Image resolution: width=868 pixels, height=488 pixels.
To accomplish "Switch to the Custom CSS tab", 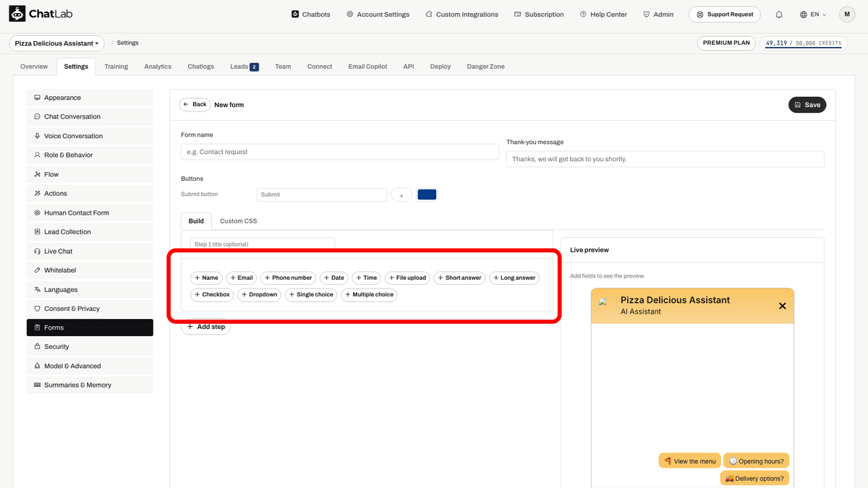I will [238, 221].
